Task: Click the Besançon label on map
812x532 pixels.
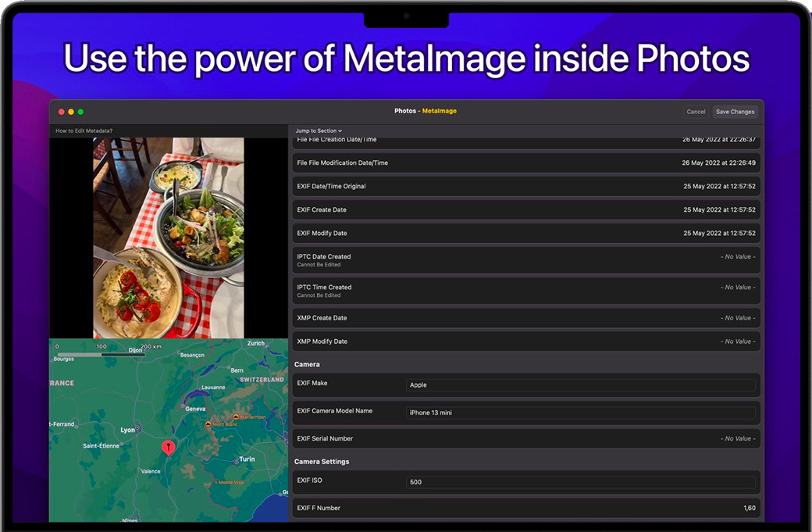Action: pos(192,355)
